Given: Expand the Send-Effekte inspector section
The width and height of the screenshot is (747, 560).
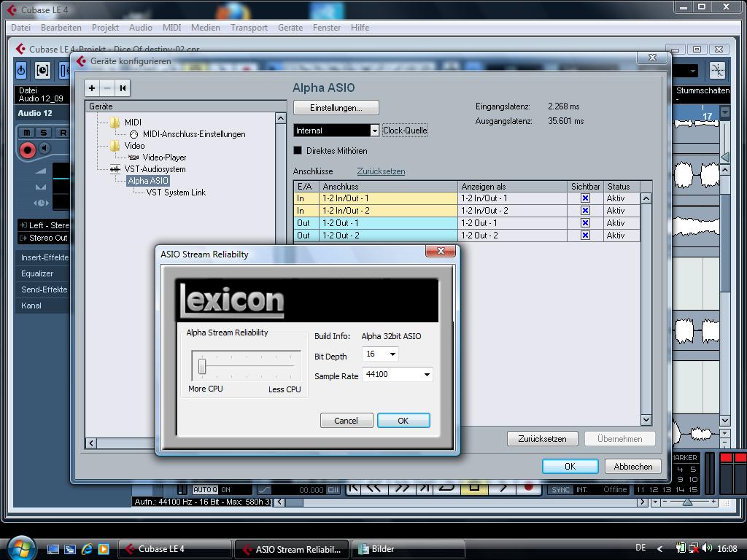Looking at the screenshot, I should pos(43,289).
